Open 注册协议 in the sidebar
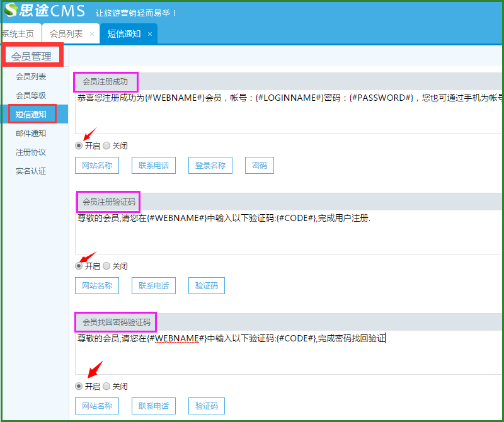The height and width of the screenshot is (422, 504). [31, 152]
